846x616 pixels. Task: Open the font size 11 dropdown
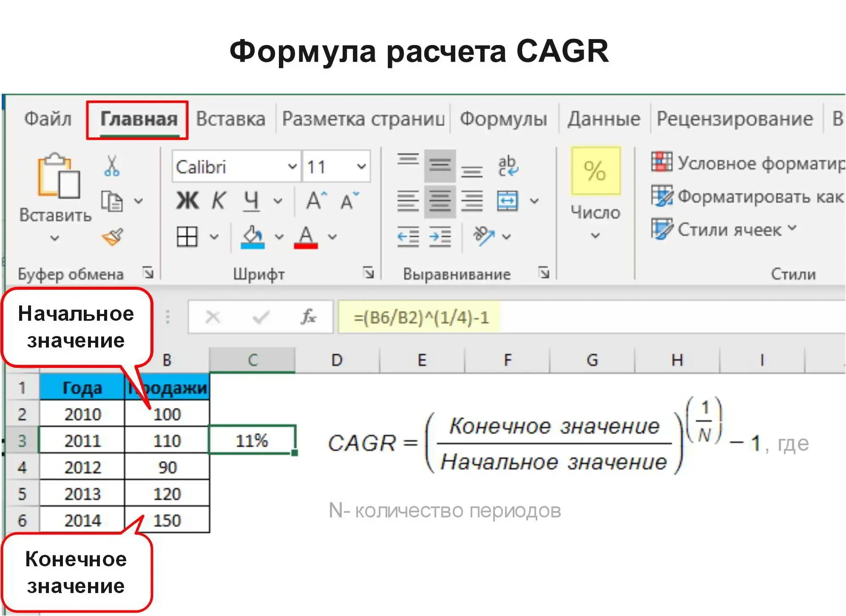pyautogui.click(x=361, y=167)
